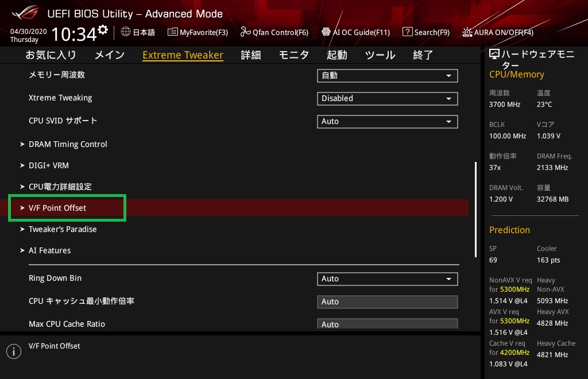Select CPU キャッシュ最小動作倍率 label
Screen dimensions: 588x379
pyautogui.click(x=82, y=301)
